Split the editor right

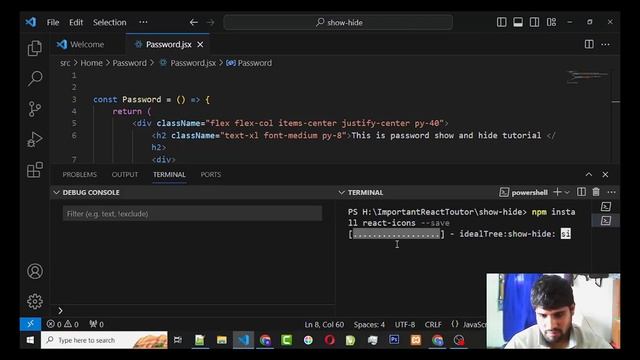point(589,44)
